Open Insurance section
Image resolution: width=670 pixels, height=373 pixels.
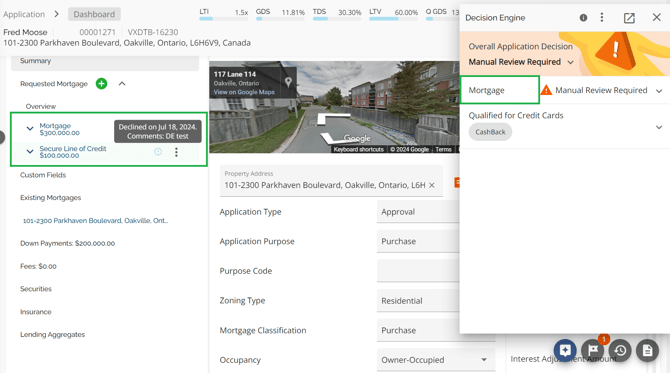35,311
